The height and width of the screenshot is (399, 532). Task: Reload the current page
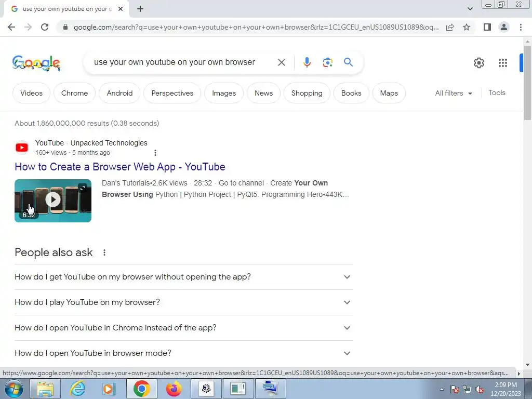(x=45, y=27)
